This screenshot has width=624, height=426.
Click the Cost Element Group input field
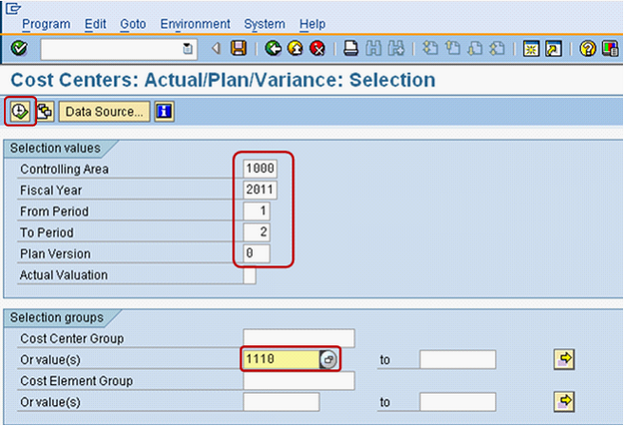[298, 380]
